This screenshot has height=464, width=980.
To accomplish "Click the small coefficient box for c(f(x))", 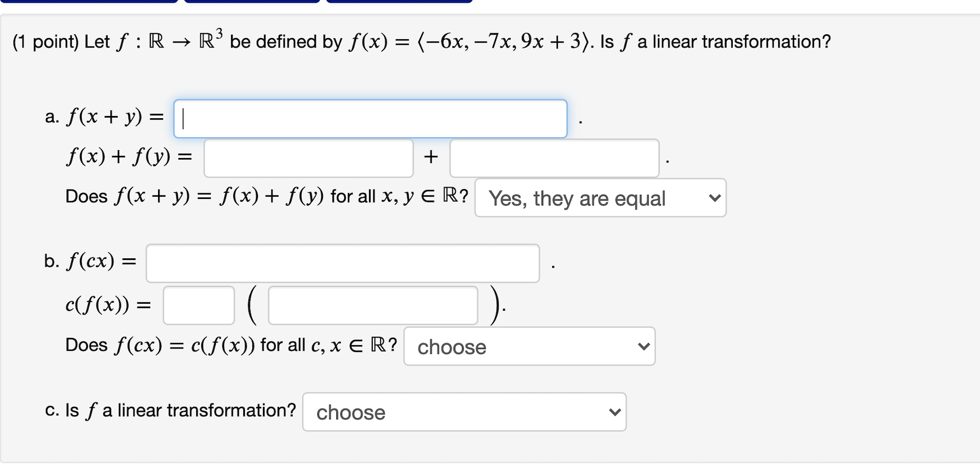I will click(x=198, y=305).
